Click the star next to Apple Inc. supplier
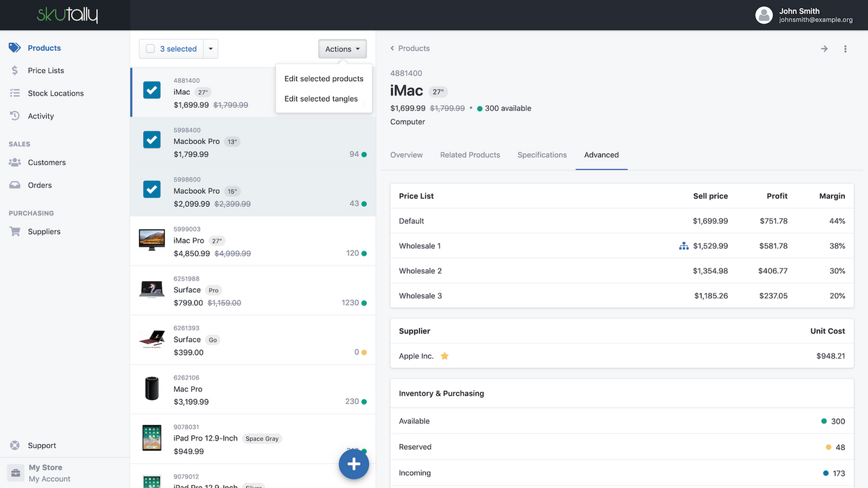The image size is (868, 488). pyautogui.click(x=444, y=355)
